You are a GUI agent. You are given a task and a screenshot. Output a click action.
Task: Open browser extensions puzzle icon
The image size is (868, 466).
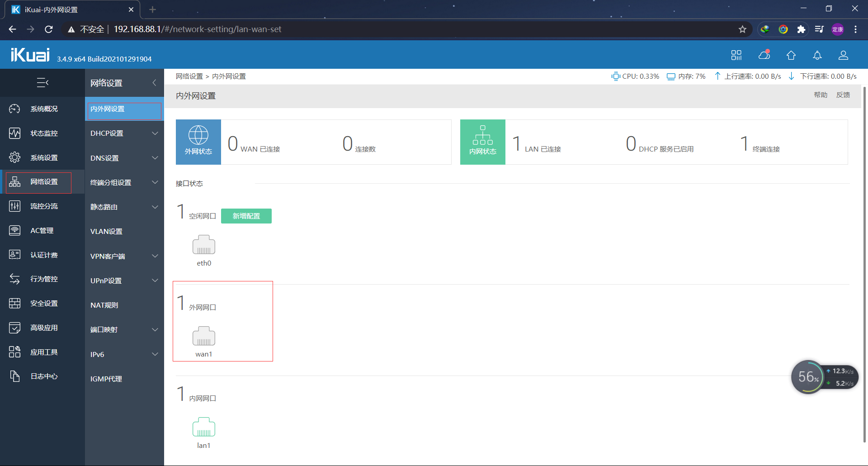[801, 29]
